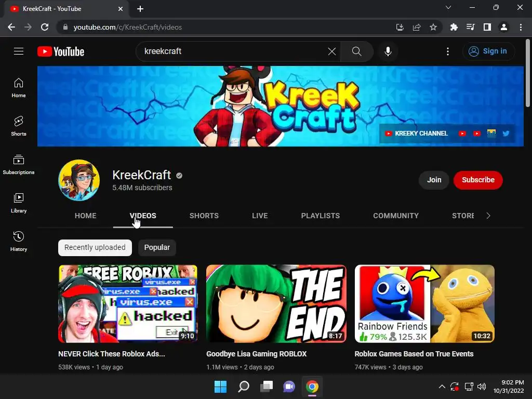Open the YouTube hamburger guide menu
This screenshot has height=399, width=532.
19,51
